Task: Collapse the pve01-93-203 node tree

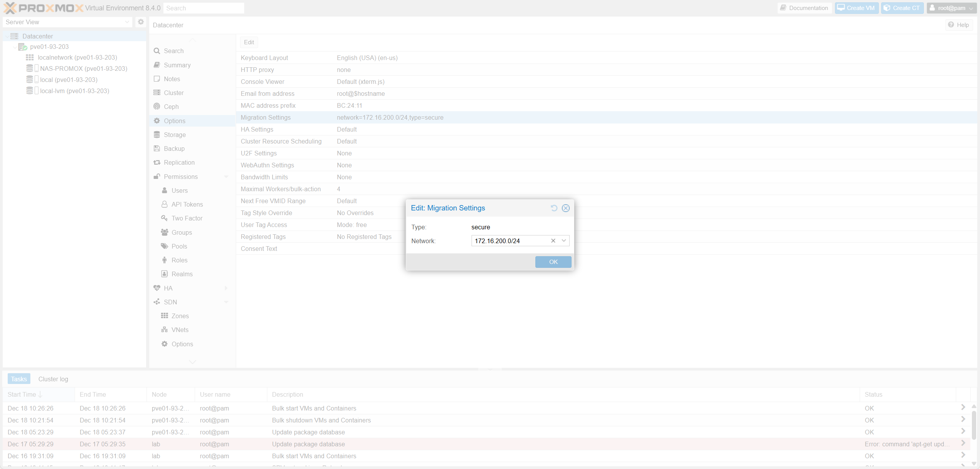Action: pyautogui.click(x=15, y=47)
